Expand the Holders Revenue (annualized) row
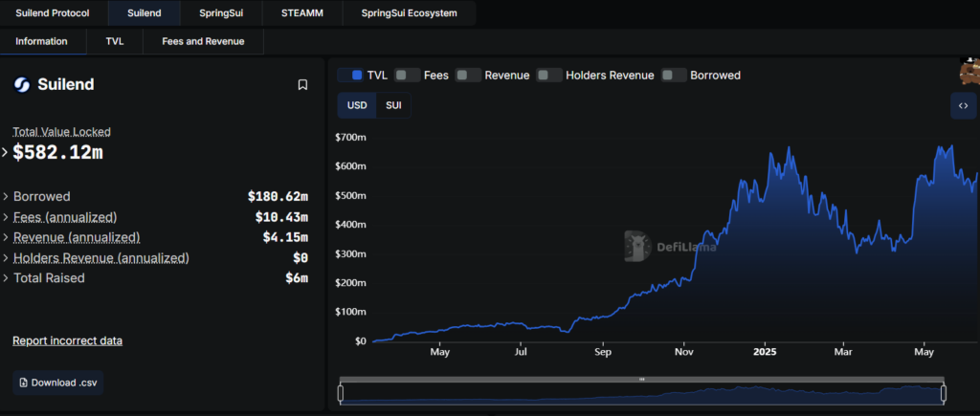Screen dimensions: 980x416 point(6,258)
